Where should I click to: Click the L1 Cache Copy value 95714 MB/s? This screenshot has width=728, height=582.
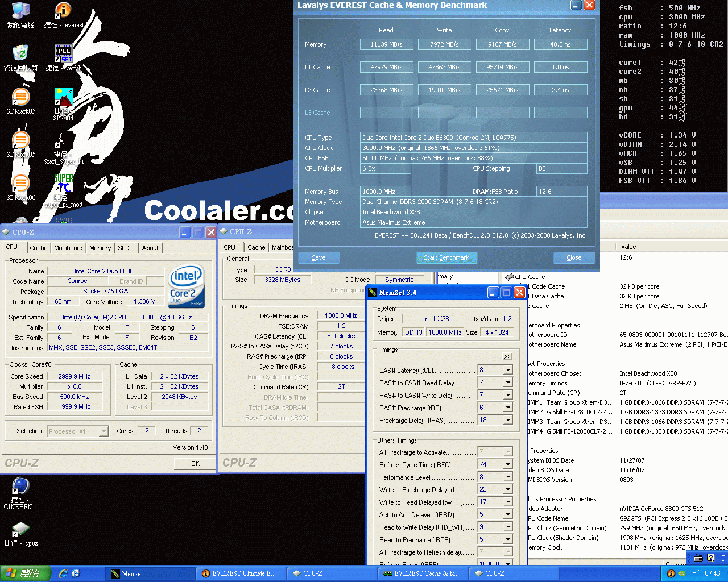(x=502, y=67)
